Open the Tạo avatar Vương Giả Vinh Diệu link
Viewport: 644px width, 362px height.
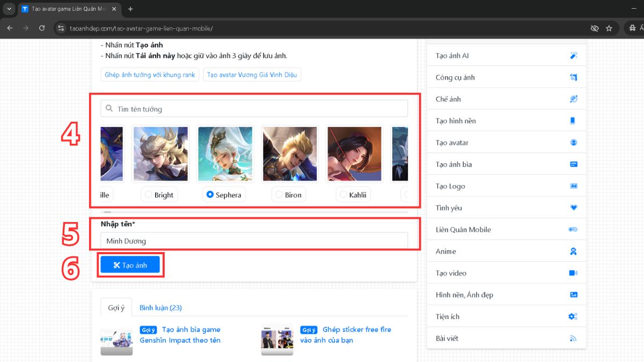tap(252, 75)
